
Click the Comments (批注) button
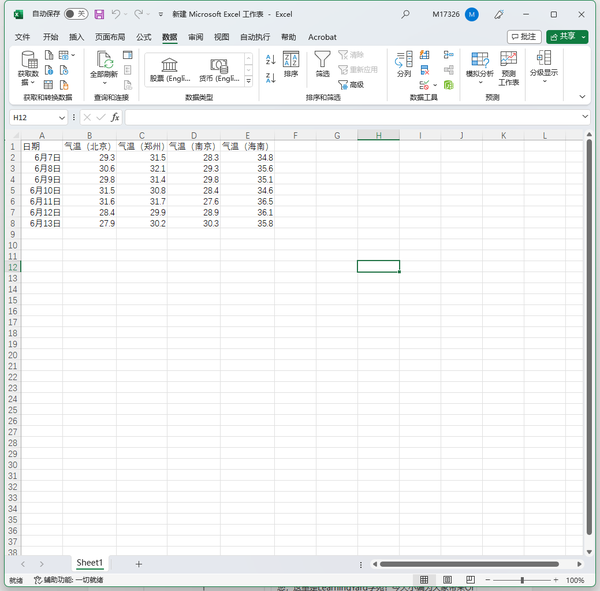(x=524, y=37)
